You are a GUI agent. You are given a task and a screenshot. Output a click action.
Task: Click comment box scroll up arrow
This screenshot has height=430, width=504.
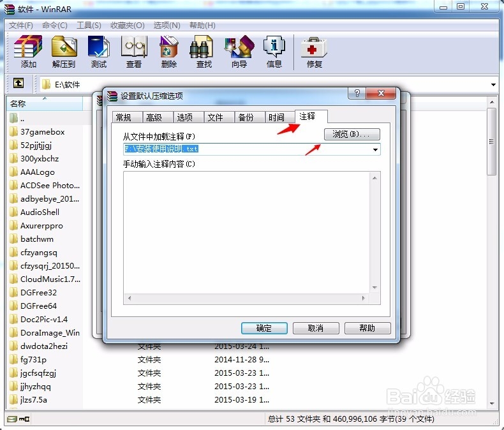tap(374, 178)
